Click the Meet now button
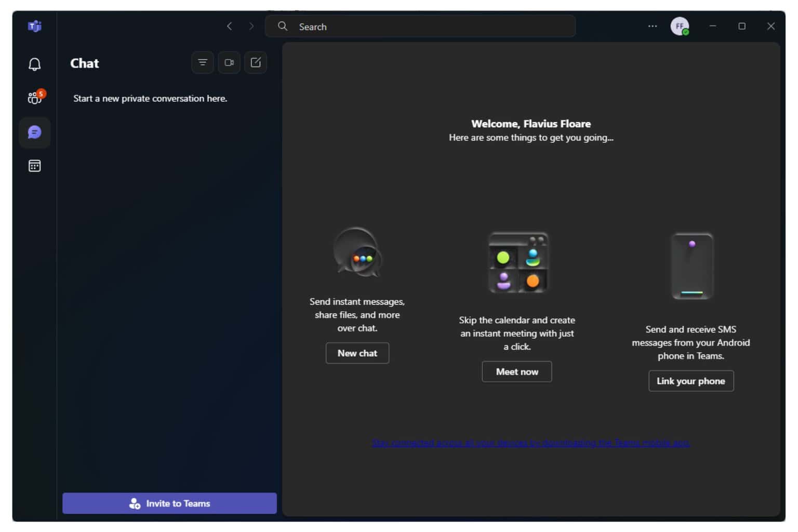Screen dimensions: 798x532 [517, 371]
